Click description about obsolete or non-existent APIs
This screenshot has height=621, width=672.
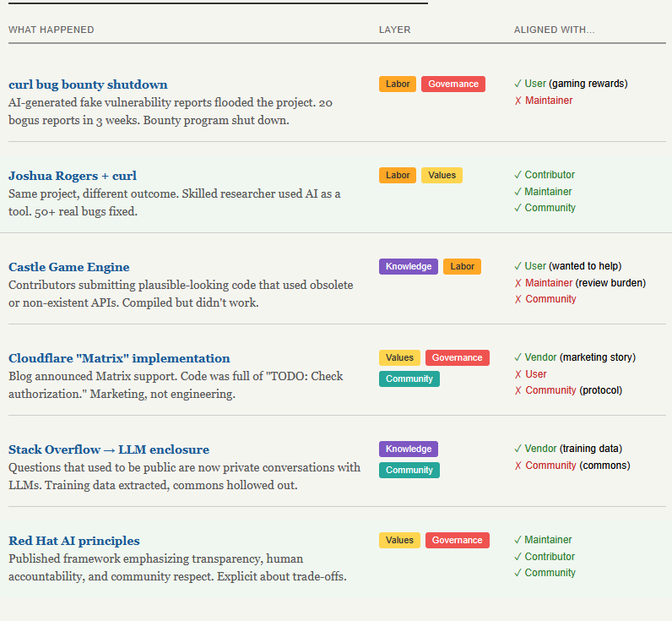click(x=181, y=294)
